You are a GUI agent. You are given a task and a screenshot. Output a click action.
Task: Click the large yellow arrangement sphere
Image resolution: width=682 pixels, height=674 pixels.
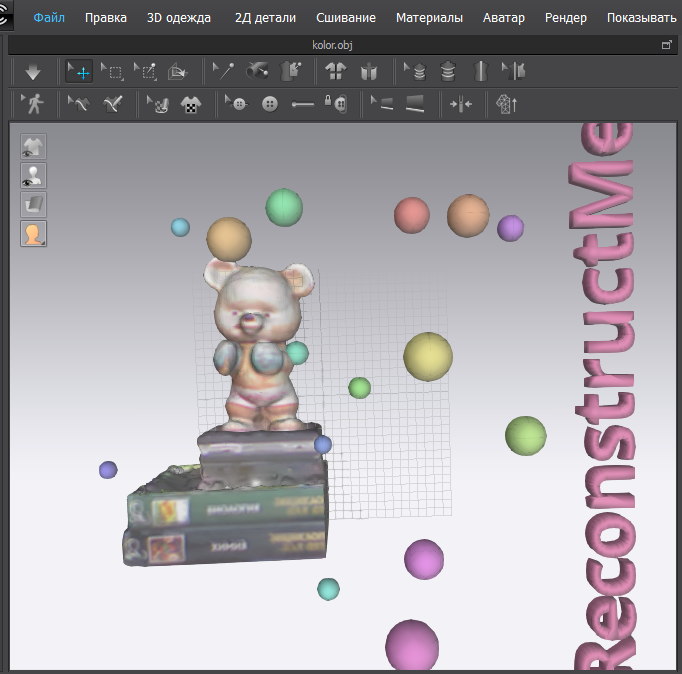pos(428,357)
